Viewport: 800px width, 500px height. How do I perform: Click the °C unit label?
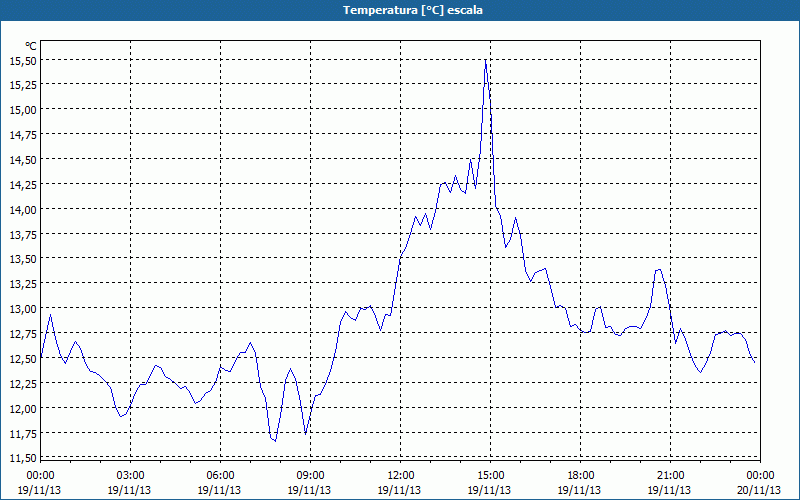click(x=31, y=46)
